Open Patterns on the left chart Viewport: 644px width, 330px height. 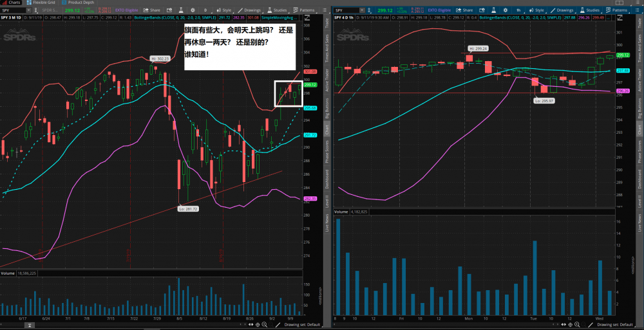tap(303, 10)
